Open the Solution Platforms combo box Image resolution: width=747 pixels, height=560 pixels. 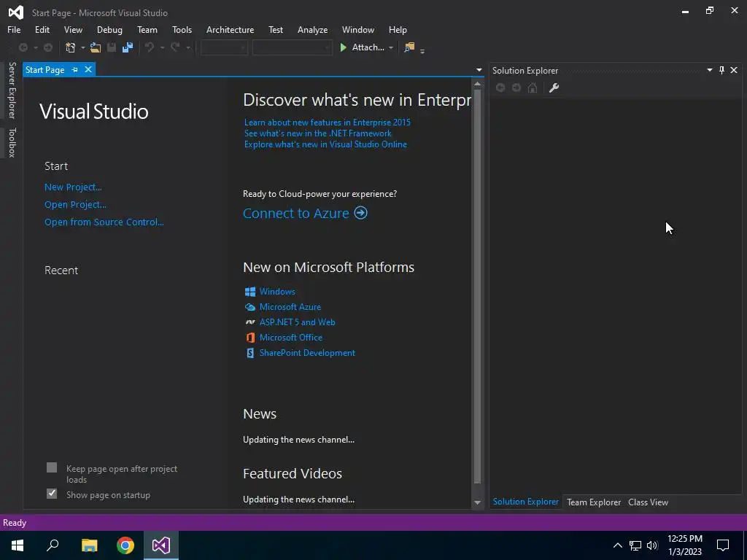[292, 47]
